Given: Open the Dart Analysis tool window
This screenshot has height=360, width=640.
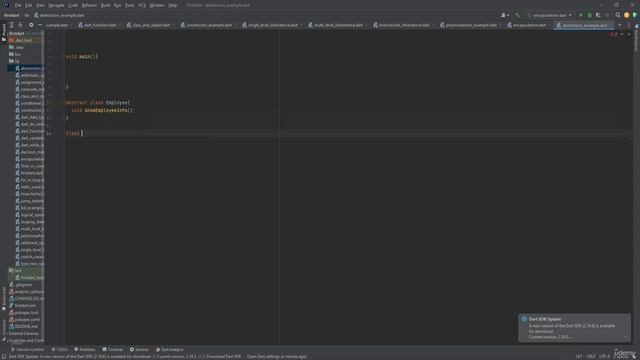Looking at the screenshot, I should click(x=169, y=349).
